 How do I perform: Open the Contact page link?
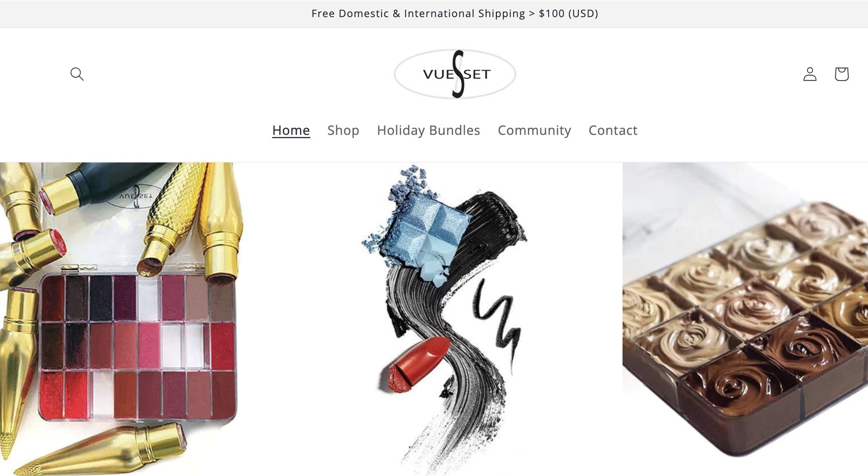[x=613, y=130]
